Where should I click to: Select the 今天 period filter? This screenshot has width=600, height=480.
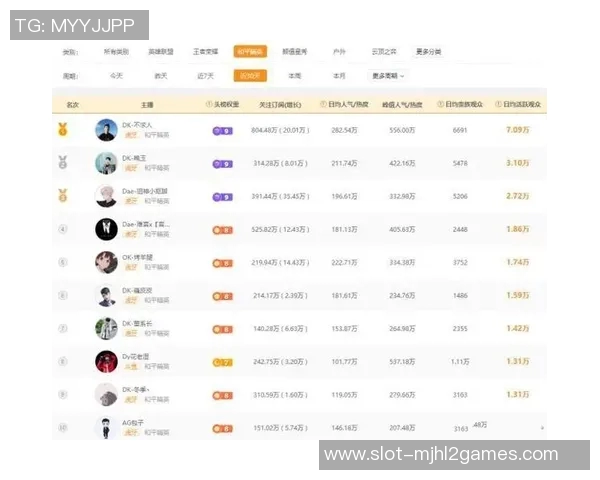coord(116,76)
